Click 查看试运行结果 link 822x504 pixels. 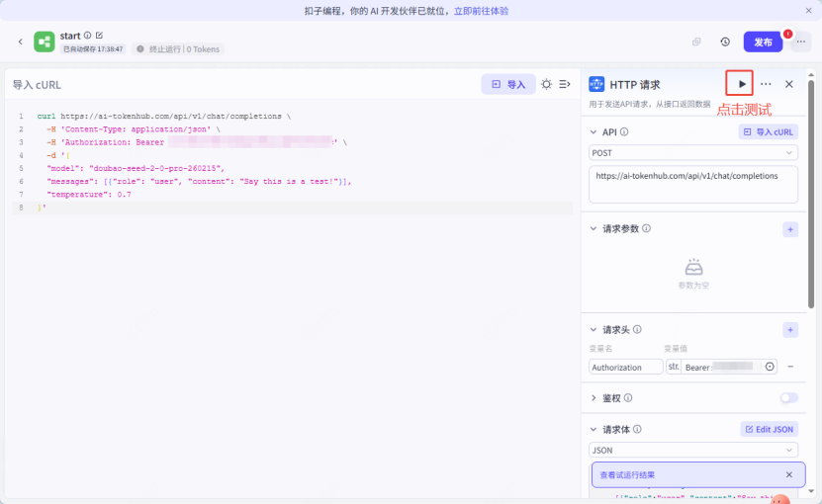tap(627, 475)
